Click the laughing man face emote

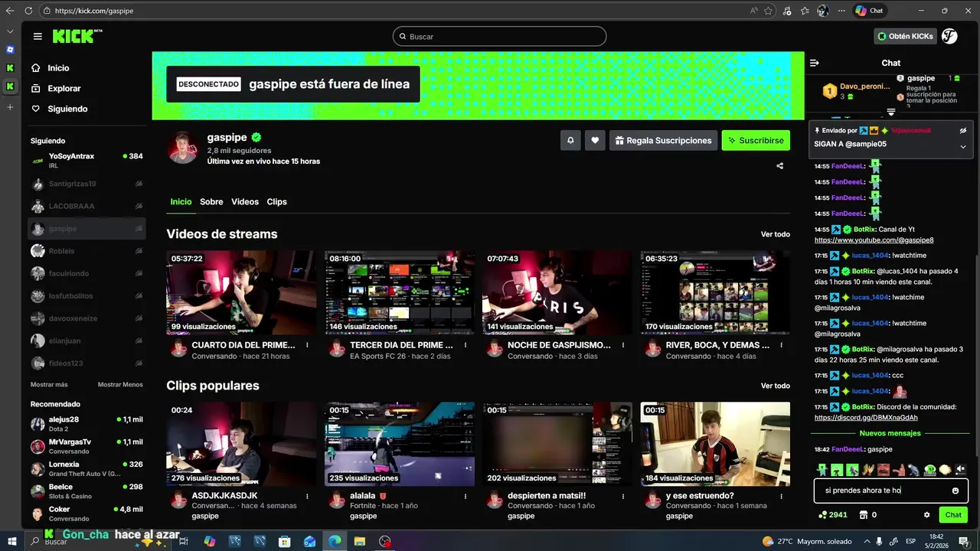click(x=884, y=470)
